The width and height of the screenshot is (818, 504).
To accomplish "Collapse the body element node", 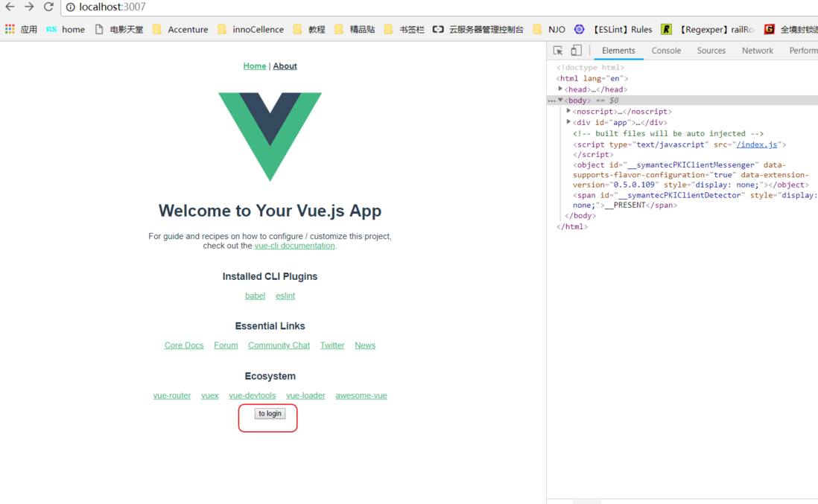I will click(560, 100).
